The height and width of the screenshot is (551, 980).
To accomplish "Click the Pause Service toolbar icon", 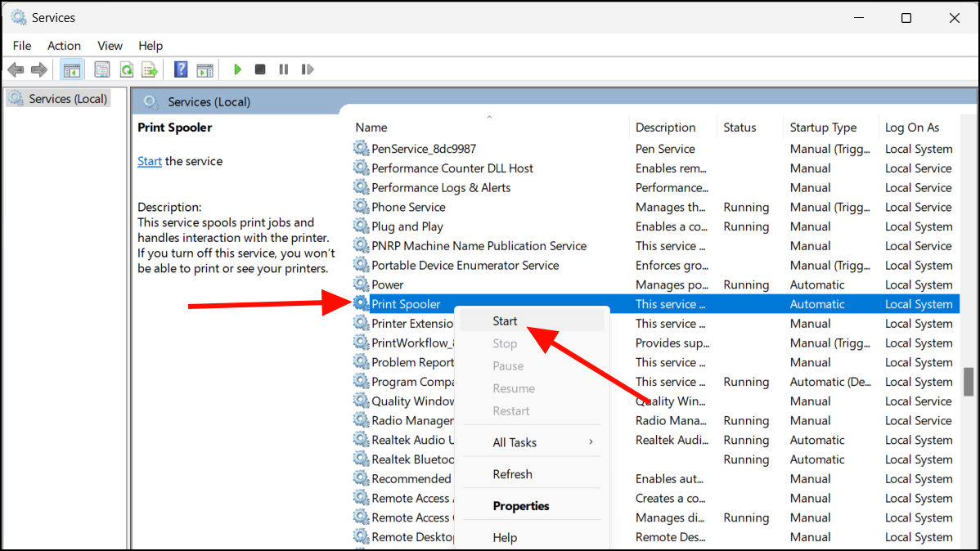I will (x=282, y=69).
